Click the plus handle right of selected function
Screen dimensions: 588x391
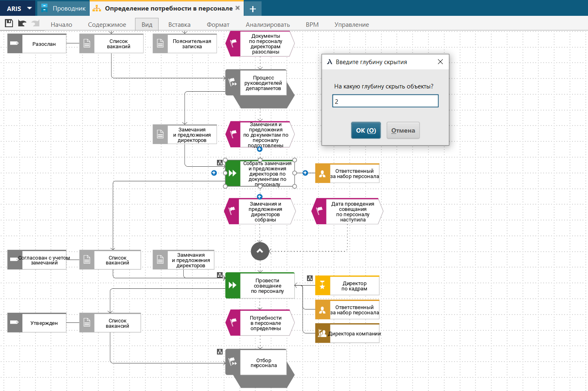pyautogui.click(x=305, y=173)
